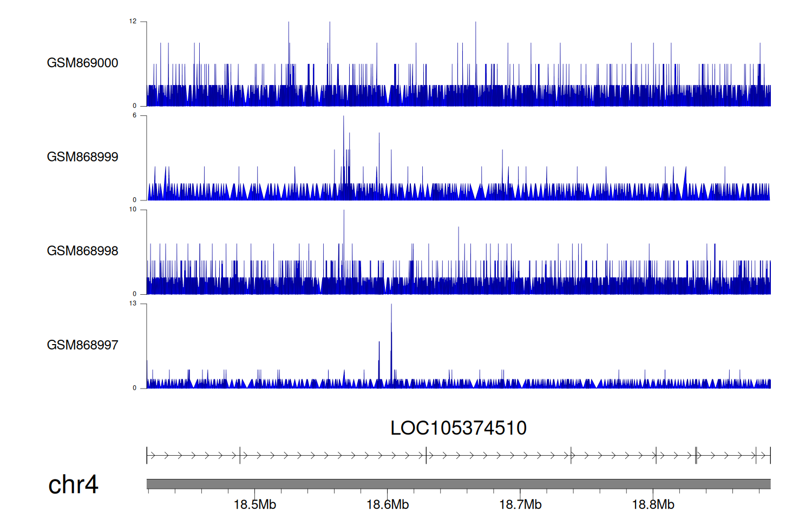Click the GSM869000 track label
The width and height of the screenshot is (812, 531).
click(82, 63)
